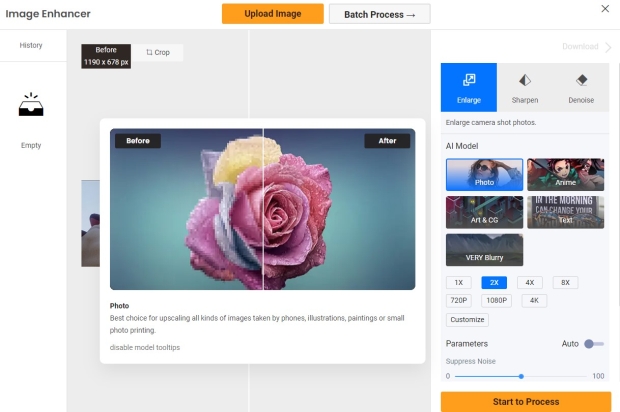Toggle the Auto parameters switch
620x412 pixels.
[594, 344]
